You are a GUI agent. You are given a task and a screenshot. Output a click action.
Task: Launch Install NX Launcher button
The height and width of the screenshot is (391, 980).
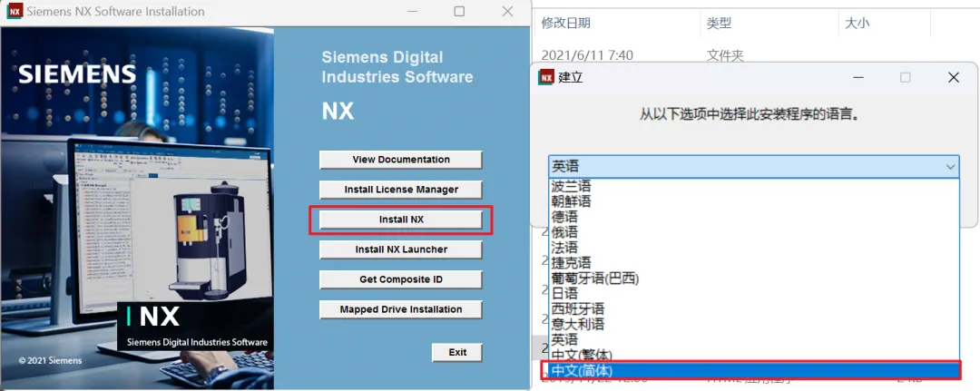(x=401, y=249)
